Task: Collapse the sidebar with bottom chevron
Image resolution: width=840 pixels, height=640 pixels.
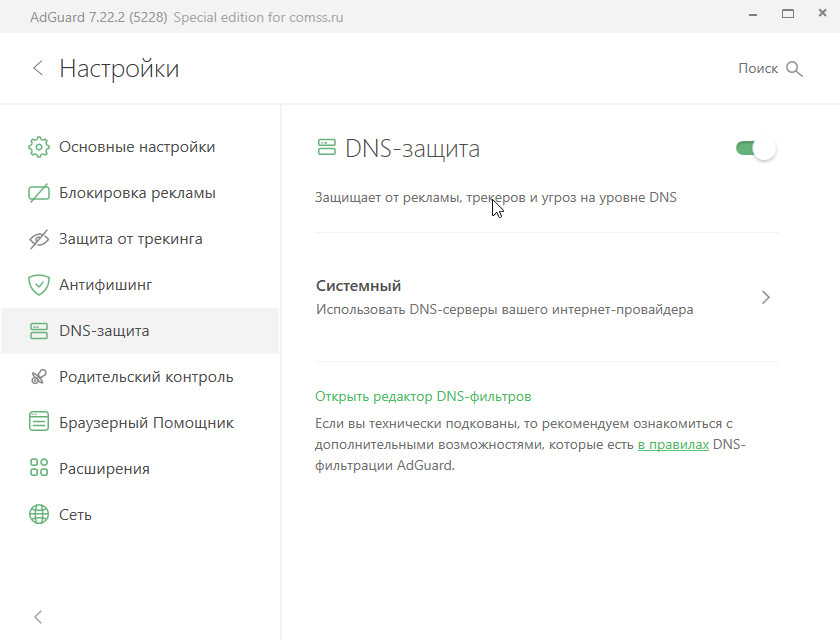Action: point(39,617)
